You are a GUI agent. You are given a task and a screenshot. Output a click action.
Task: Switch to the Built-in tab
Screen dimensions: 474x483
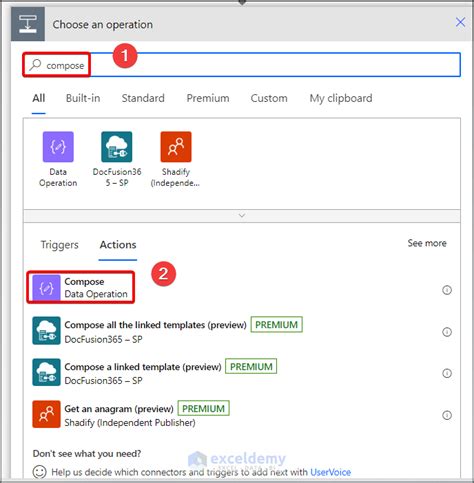click(x=83, y=98)
